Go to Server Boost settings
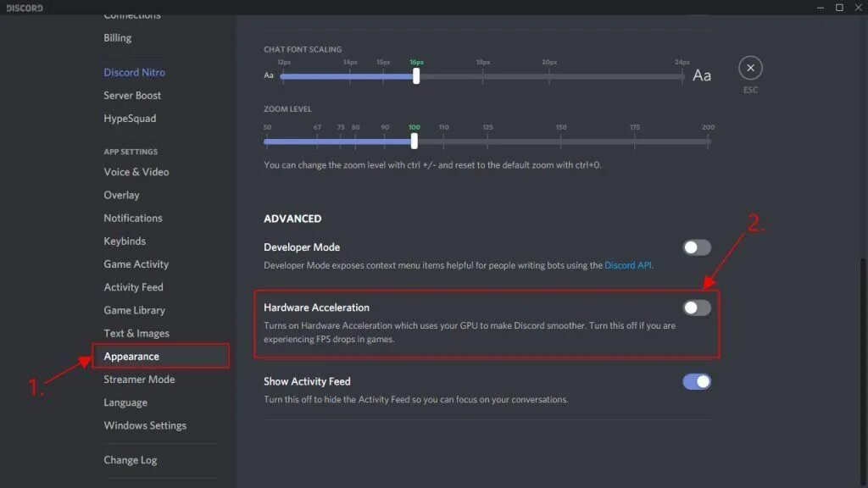This screenshot has width=868, height=488. pyautogui.click(x=132, y=95)
